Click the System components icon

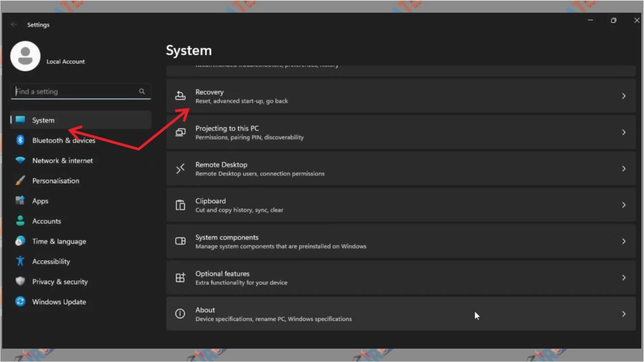180,241
